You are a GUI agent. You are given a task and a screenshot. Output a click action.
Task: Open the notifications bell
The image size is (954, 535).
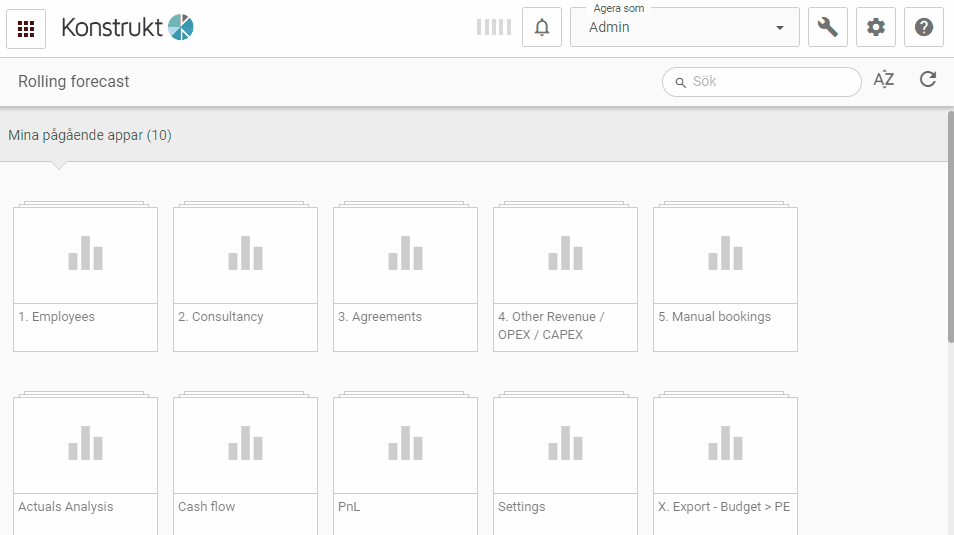tap(542, 28)
